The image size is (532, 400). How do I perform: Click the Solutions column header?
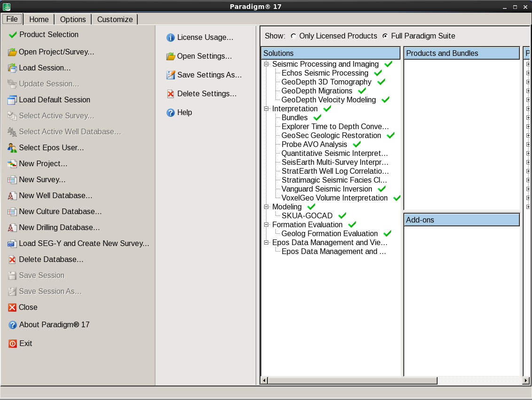[331, 53]
